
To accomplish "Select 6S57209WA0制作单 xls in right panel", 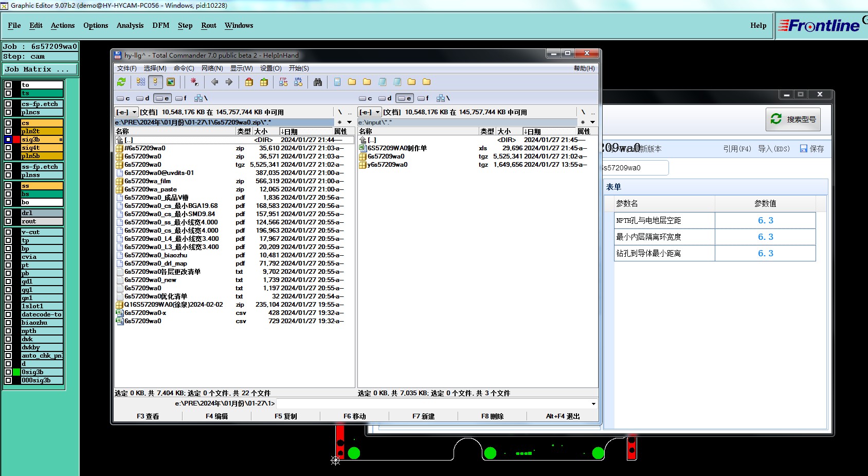I will point(477,148).
